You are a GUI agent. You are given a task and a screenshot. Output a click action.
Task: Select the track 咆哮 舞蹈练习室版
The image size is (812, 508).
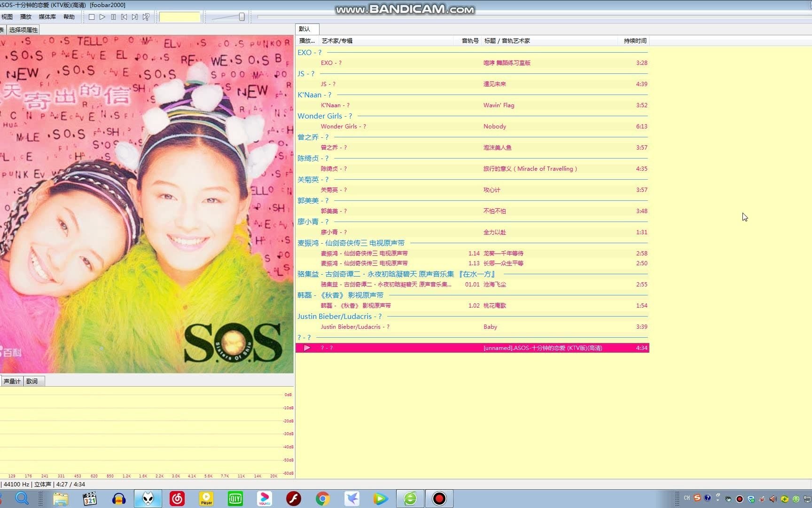(x=472, y=63)
